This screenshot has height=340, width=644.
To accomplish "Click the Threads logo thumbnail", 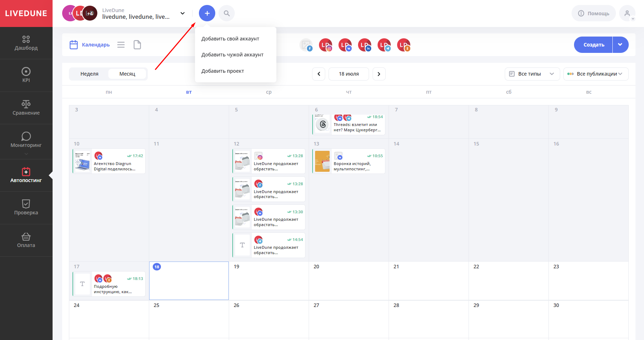I will [323, 125].
